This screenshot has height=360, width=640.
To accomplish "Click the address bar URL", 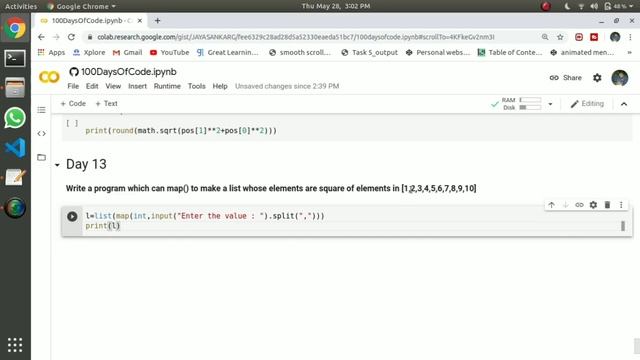I will coord(296,37).
